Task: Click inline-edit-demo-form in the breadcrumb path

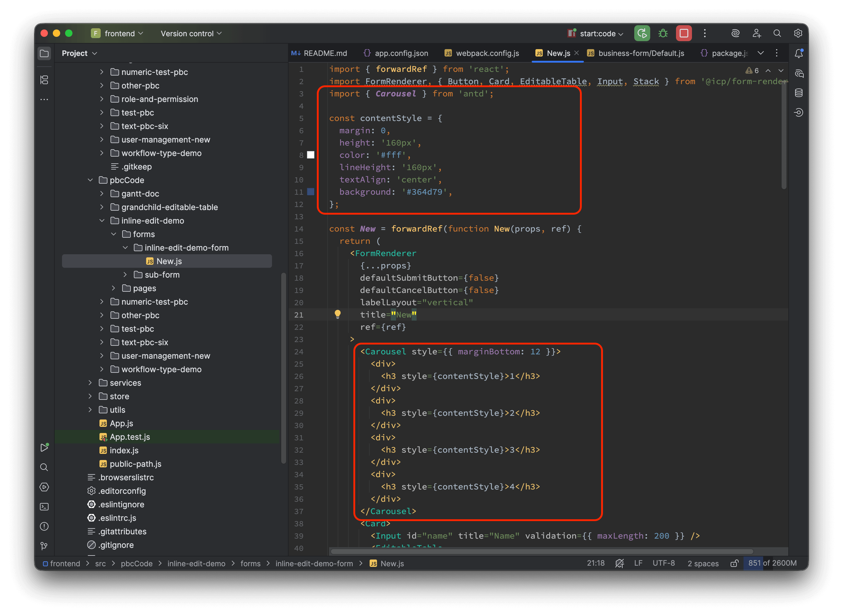Action: 314,564
